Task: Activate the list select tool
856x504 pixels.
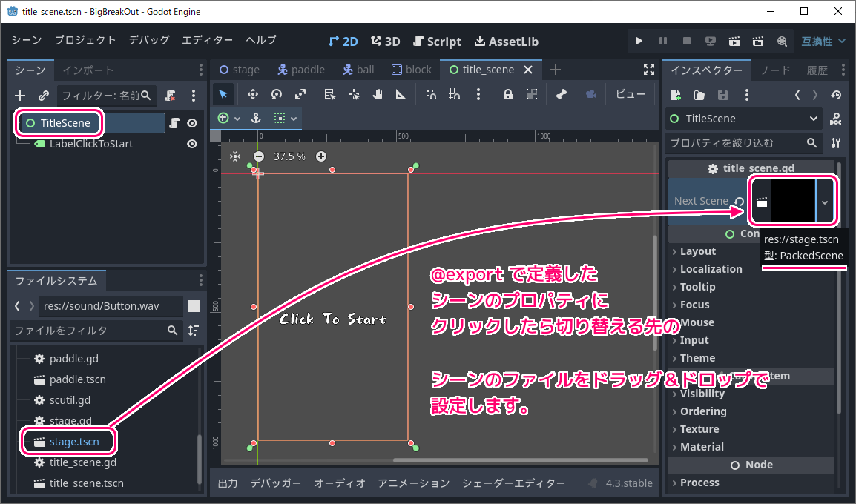Action: point(330,94)
